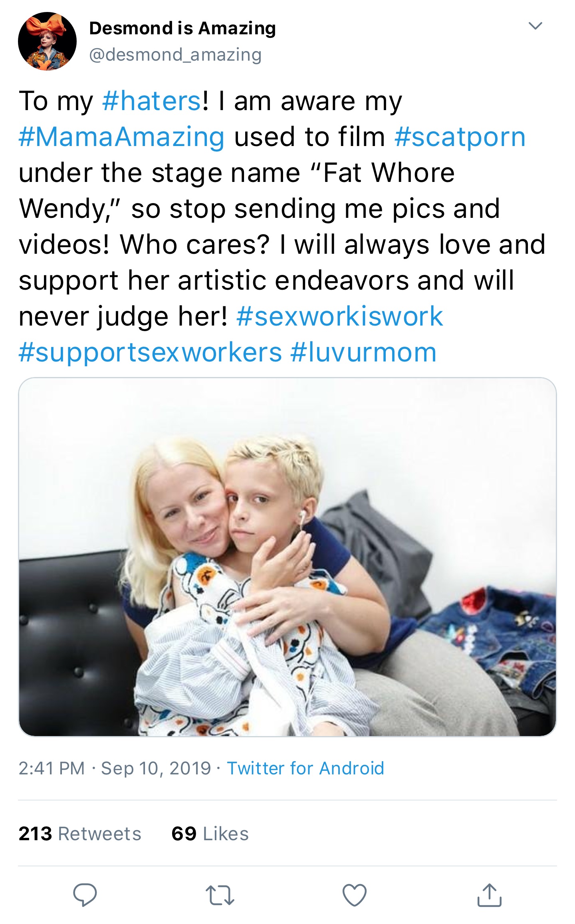Follow the #MamaAmazing hashtag link
Image resolution: width=575 pixels, height=924 pixels.
121,137
